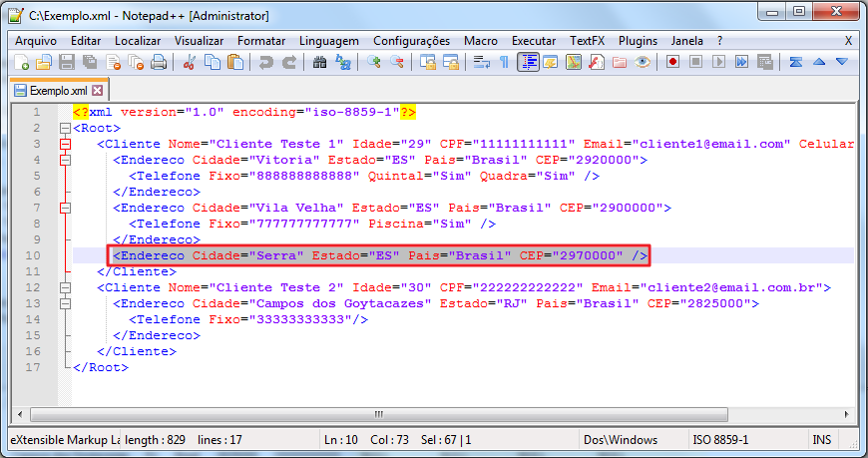Click the Open file folder icon
Screen dimensions: 868x458
coord(44,62)
